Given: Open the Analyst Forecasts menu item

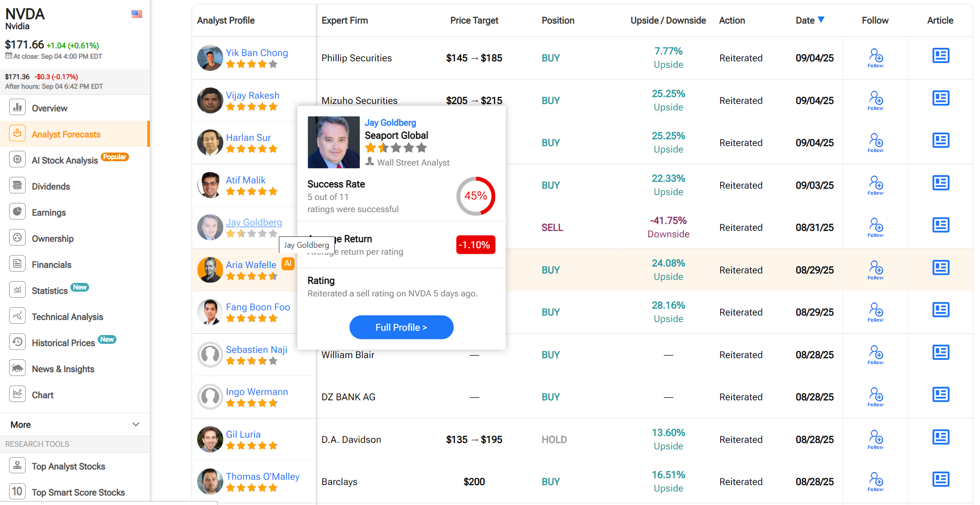Looking at the screenshot, I should click(66, 134).
